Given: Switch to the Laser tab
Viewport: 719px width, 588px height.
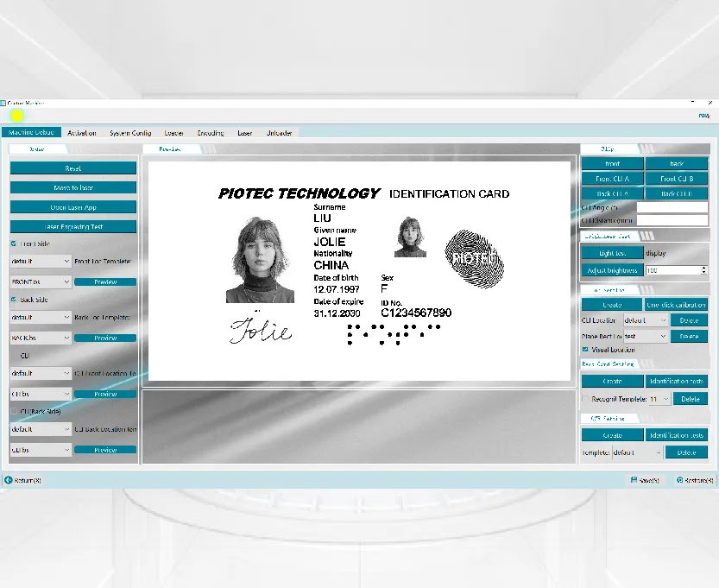Looking at the screenshot, I should 244,133.
